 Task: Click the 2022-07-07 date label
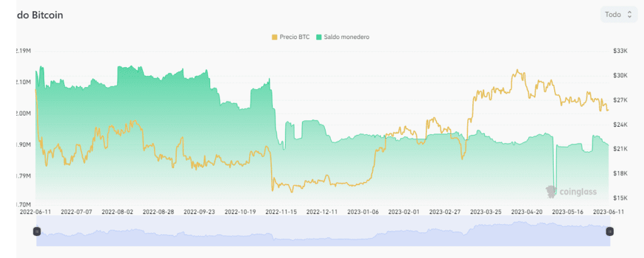[x=76, y=212]
